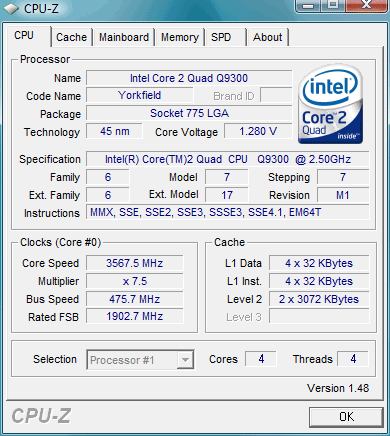Switch to the Cache tab
Viewport: 390px width, 436px height.
pos(71,37)
